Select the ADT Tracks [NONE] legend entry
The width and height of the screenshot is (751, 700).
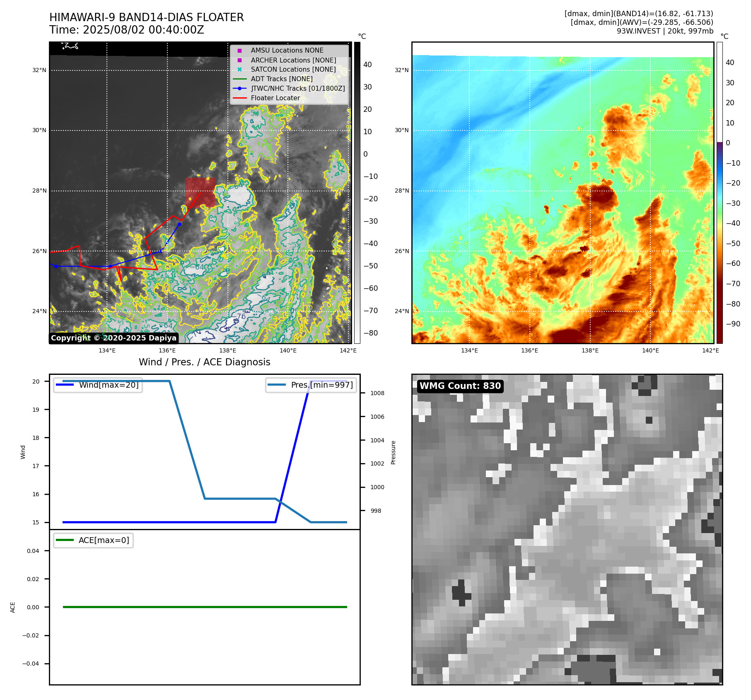point(282,79)
